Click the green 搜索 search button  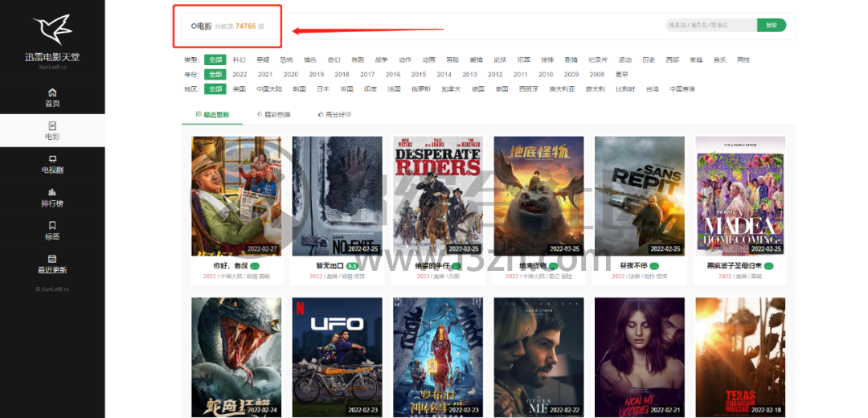[771, 25]
